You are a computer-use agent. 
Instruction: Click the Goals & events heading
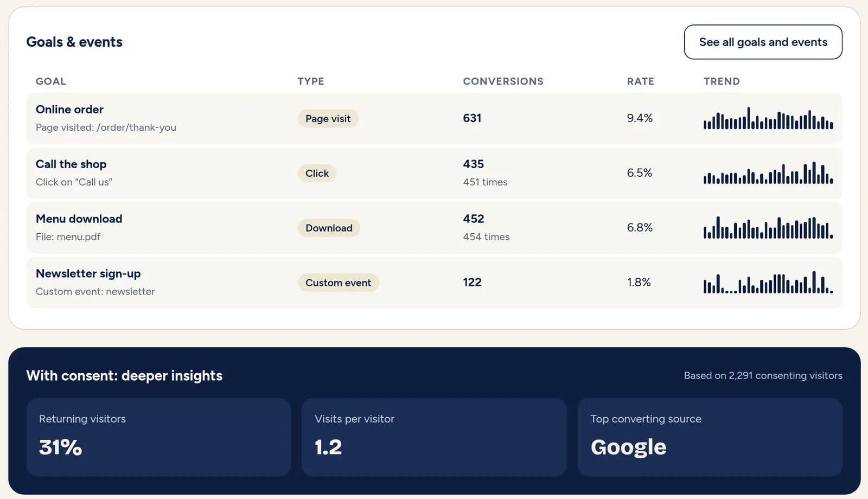coord(74,42)
